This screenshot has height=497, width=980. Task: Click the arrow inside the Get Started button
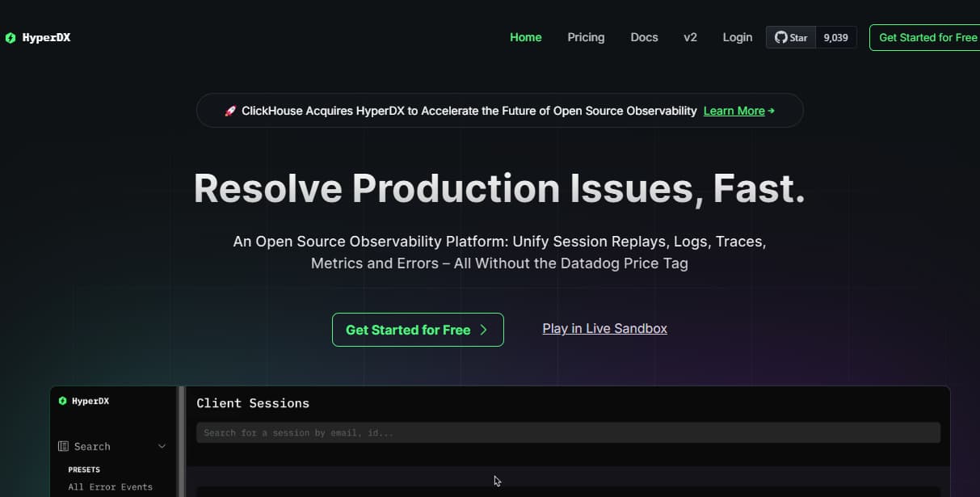click(x=484, y=330)
